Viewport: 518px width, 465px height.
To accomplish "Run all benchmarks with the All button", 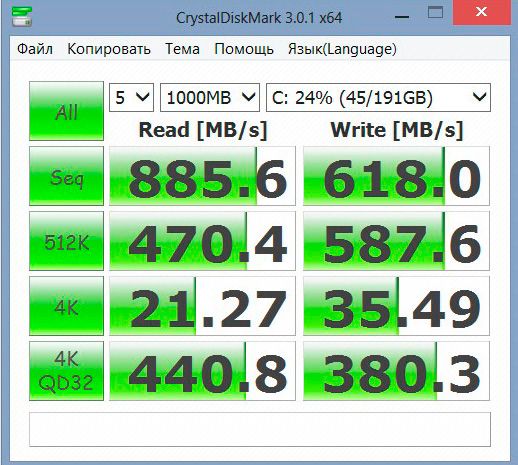I will click(x=66, y=111).
